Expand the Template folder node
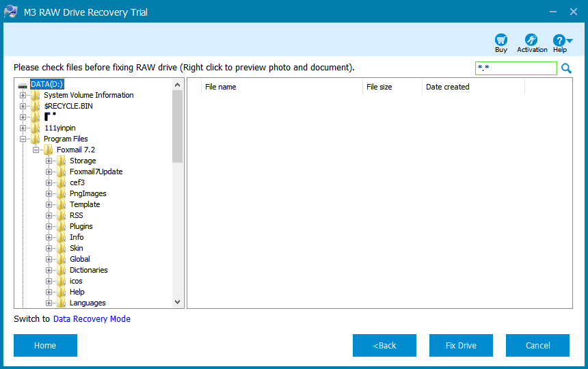Image resolution: width=588 pixels, height=369 pixels. tap(49, 204)
